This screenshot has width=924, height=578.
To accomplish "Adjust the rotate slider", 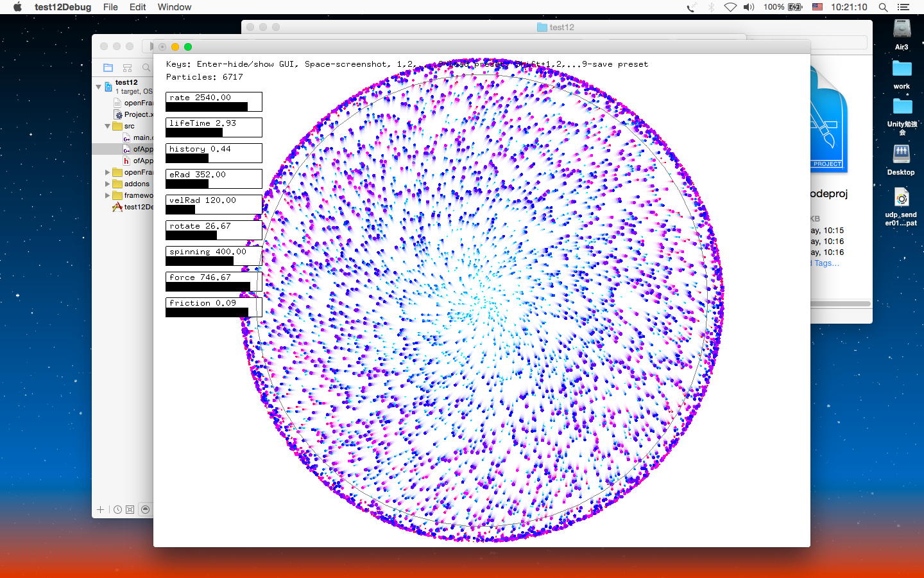I will pos(214,230).
